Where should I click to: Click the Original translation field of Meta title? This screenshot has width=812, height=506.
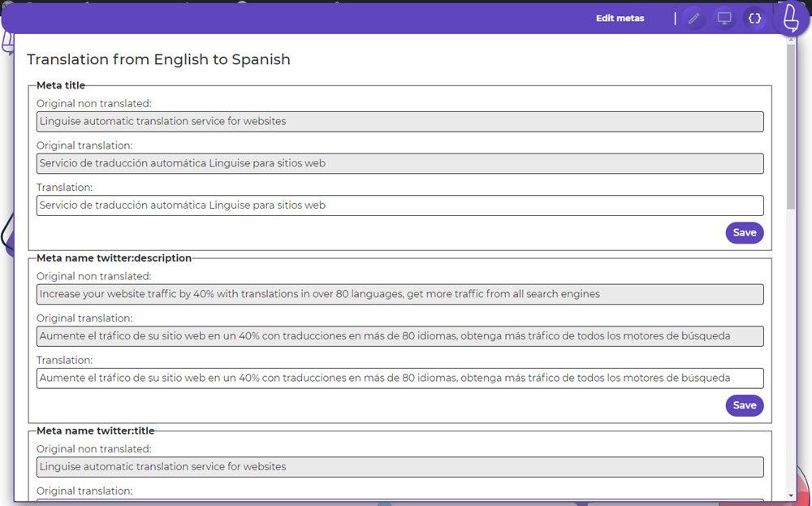tap(400, 163)
